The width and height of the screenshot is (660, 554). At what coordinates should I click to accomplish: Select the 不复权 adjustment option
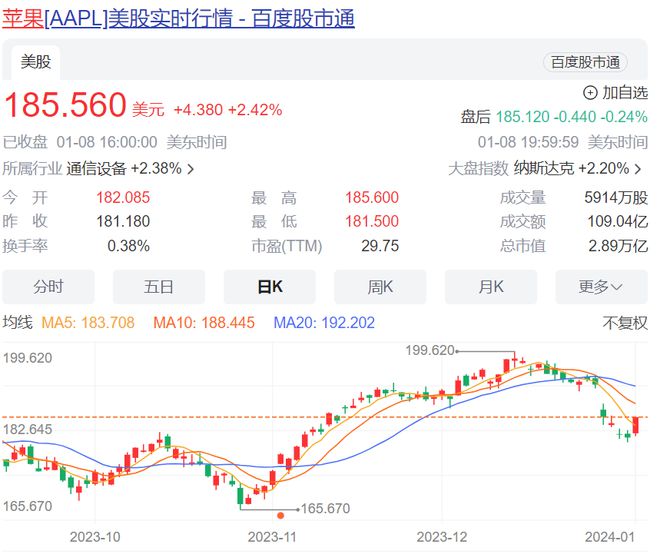coord(625,323)
